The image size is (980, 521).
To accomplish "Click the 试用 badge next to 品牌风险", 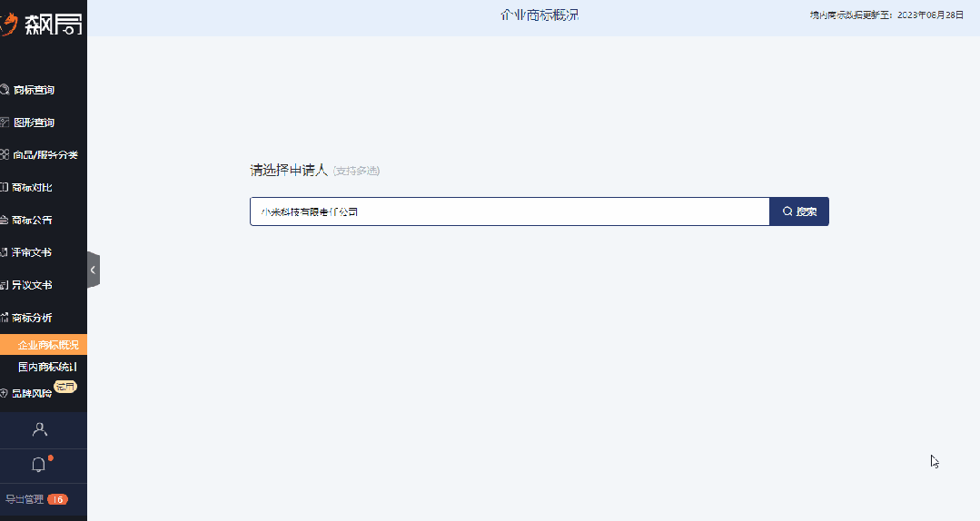I will (x=65, y=387).
